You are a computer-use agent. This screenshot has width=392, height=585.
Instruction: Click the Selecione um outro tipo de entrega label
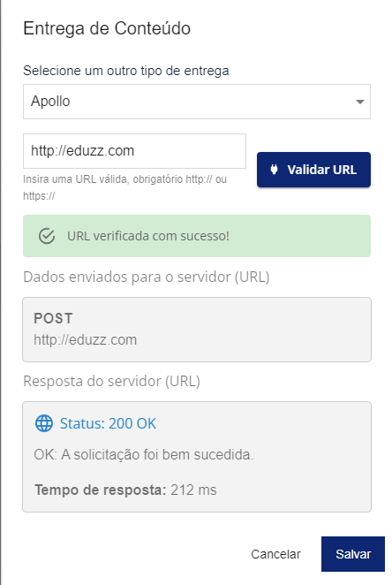point(126,71)
